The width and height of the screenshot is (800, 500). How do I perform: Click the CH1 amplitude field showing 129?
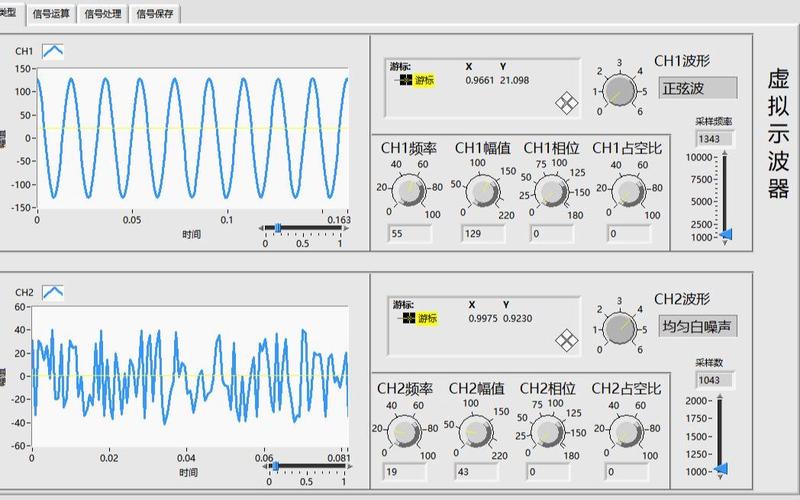(484, 234)
